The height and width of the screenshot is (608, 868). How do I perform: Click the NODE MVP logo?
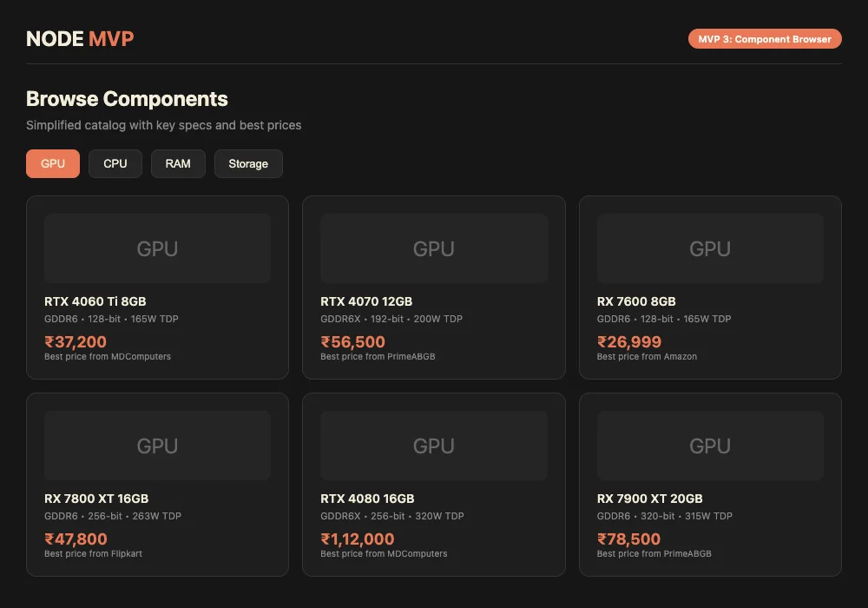(79, 38)
